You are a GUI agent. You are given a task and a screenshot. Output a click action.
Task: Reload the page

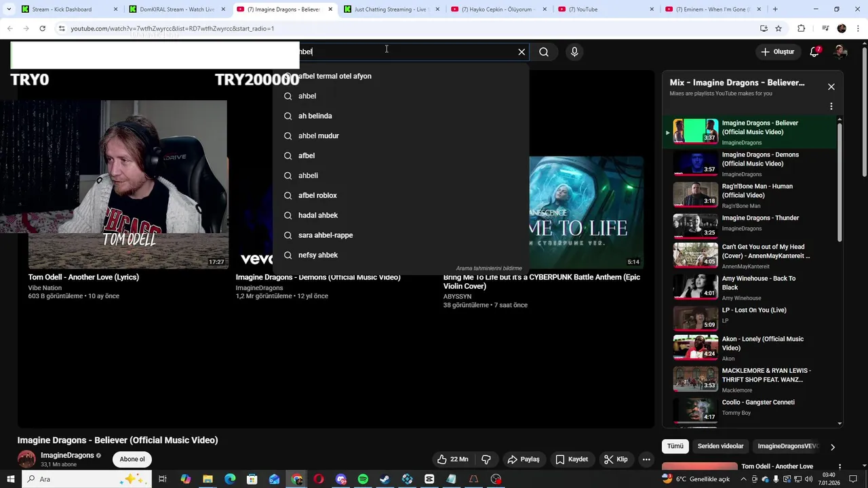(42, 28)
